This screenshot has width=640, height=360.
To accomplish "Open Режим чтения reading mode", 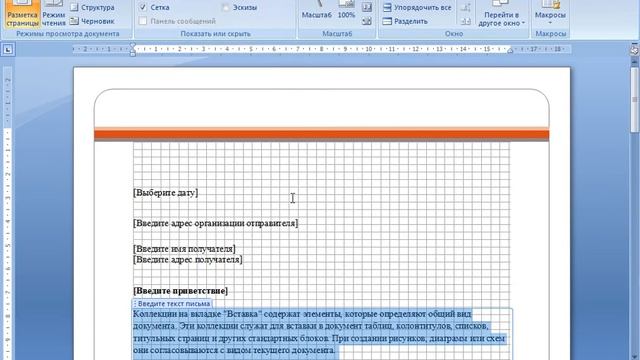I will [x=53, y=14].
